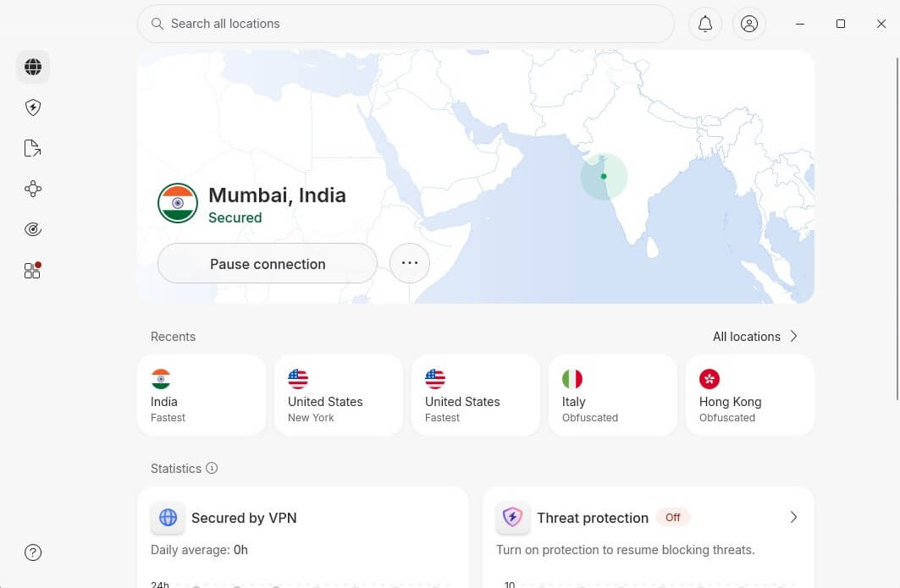
Task: Click Turn on protection to resume text
Action: click(x=625, y=550)
